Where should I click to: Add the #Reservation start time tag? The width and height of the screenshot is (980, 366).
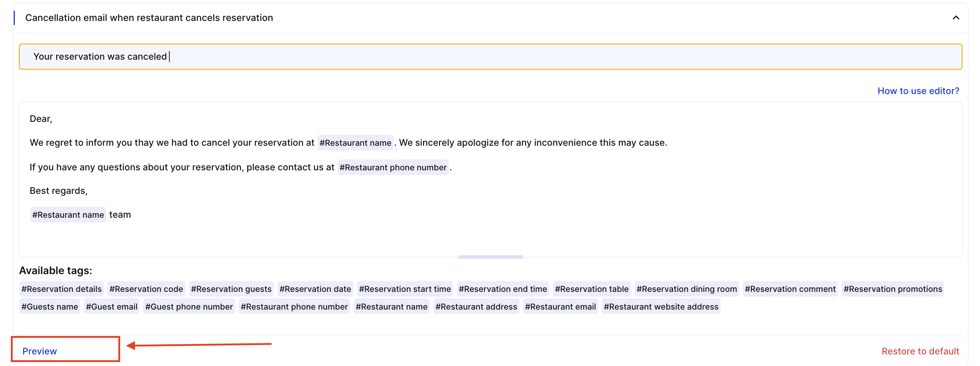(405, 289)
